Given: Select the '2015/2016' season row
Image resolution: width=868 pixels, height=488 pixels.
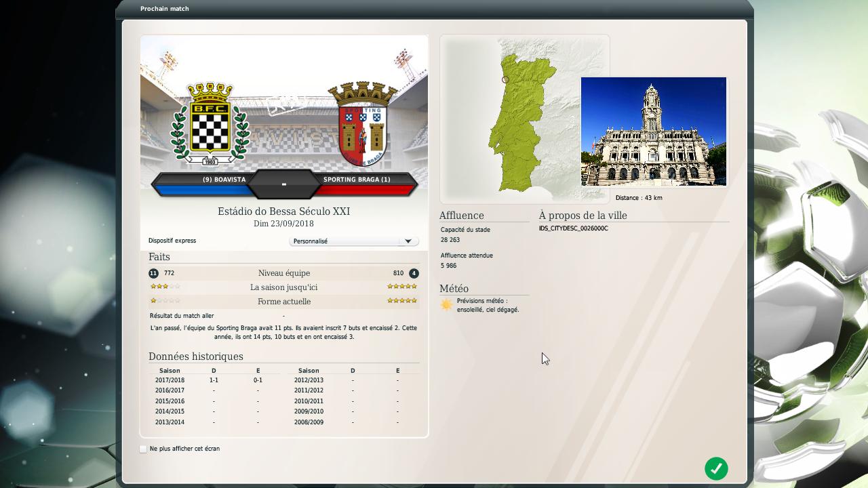Looking at the screenshot, I should tap(215, 401).
